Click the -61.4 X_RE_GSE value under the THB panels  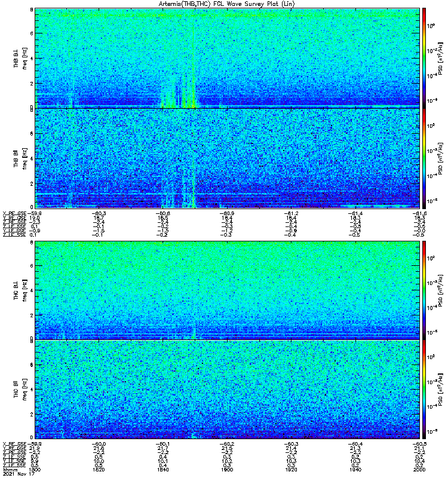coord(355,213)
